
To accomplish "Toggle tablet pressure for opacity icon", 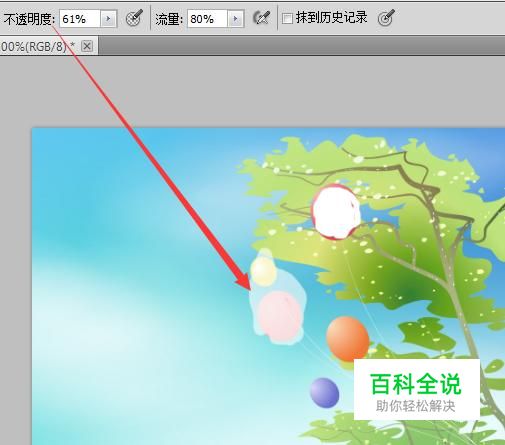I will [134, 18].
